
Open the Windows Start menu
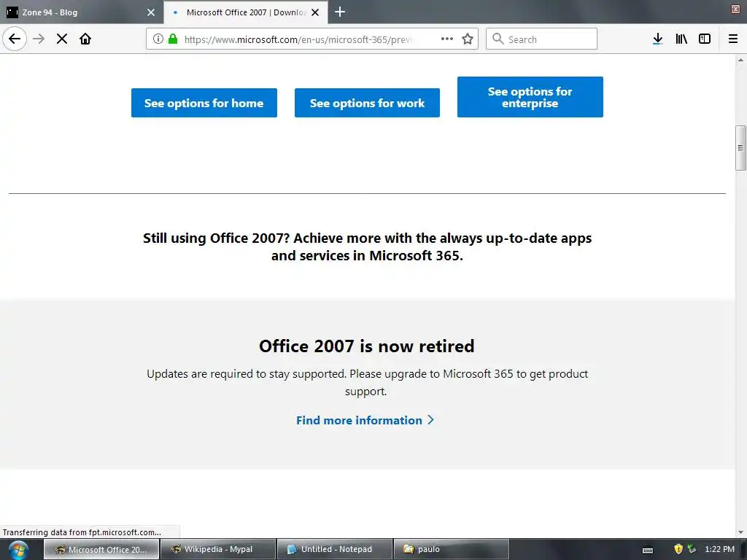pyautogui.click(x=18, y=550)
